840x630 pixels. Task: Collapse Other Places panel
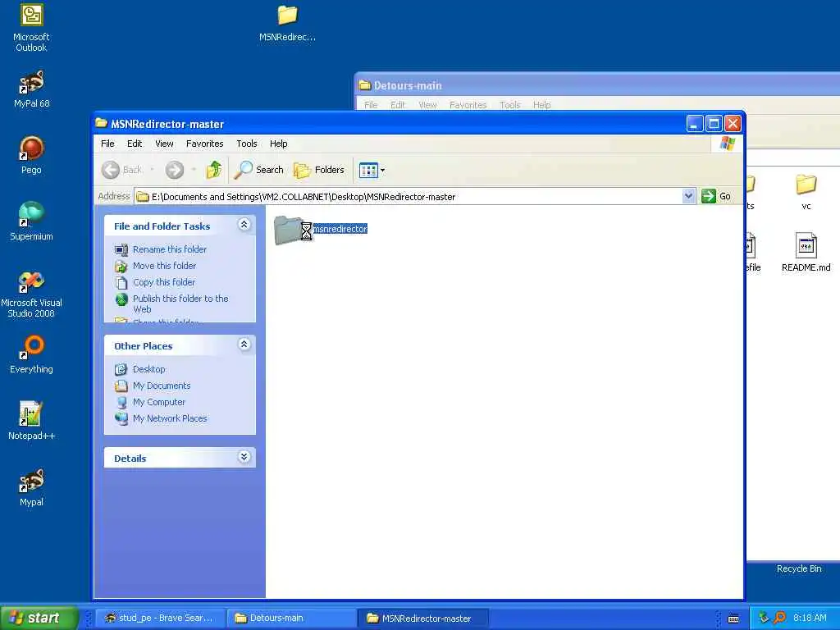tap(244, 345)
